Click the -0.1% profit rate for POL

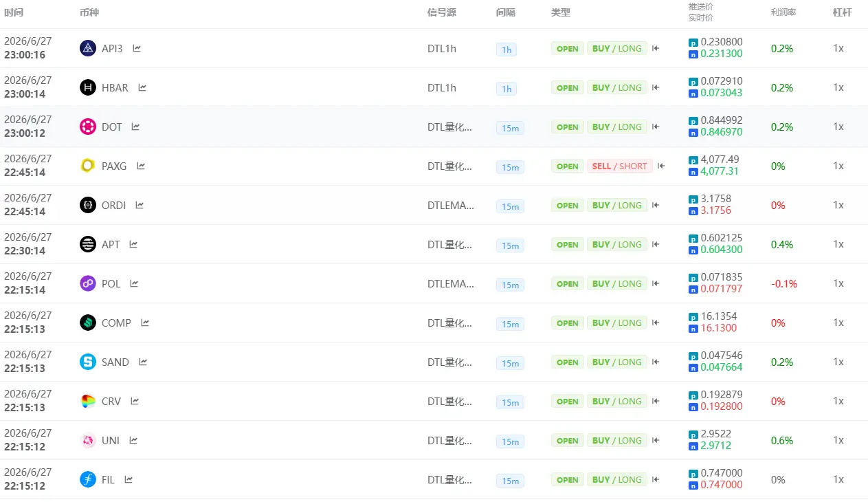point(784,283)
